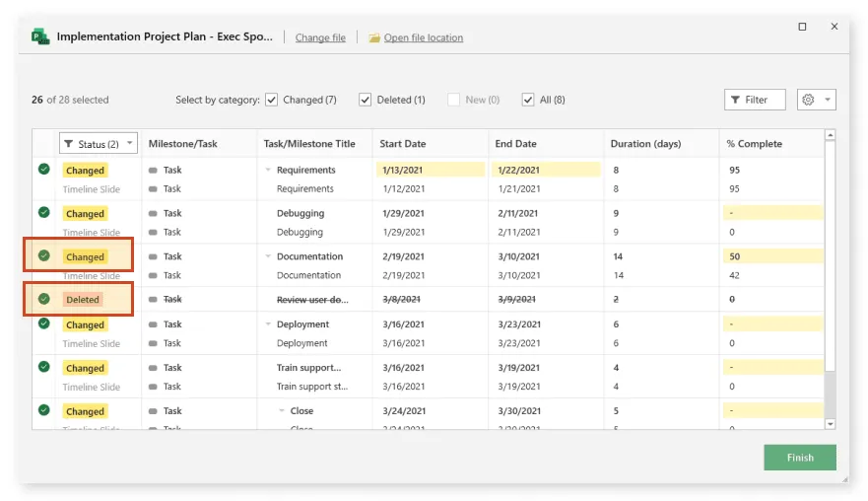Collapse the Requirements task group
This screenshot has height=501, width=868.
[268, 171]
